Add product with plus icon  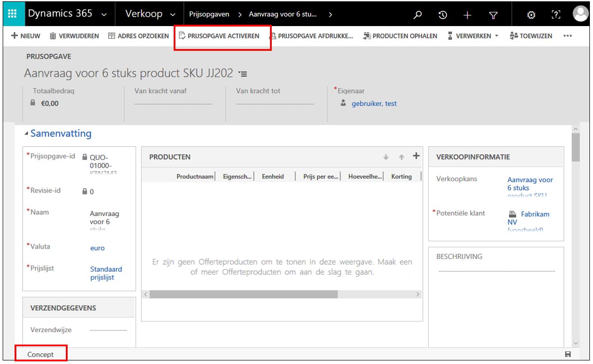[415, 155]
